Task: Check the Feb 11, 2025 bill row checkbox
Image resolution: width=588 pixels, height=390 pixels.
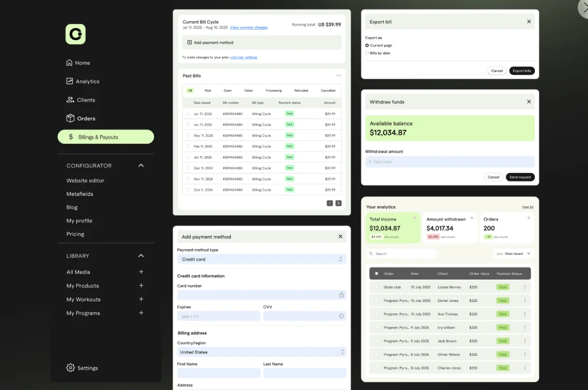Action: click(x=187, y=146)
